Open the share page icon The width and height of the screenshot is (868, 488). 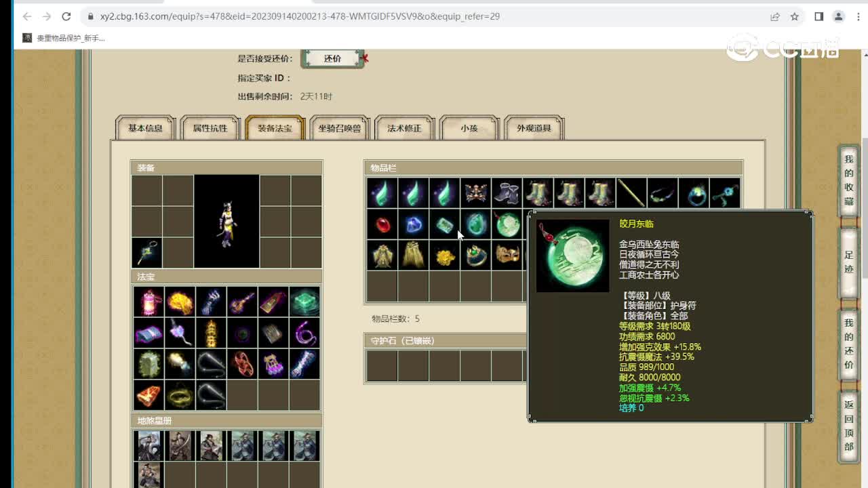pyautogui.click(x=775, y=16)
